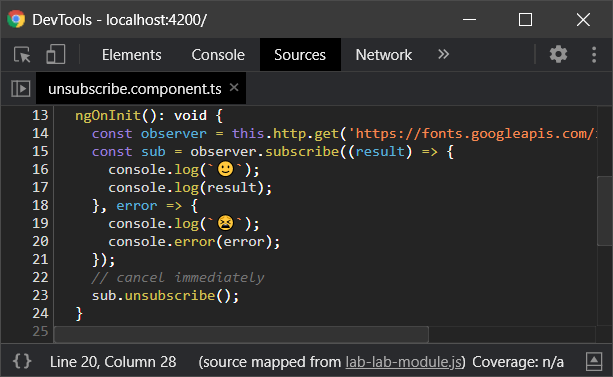This screenshot has height=377, width=613.
Task: Close the DevTools window
Action: point(583,20)
